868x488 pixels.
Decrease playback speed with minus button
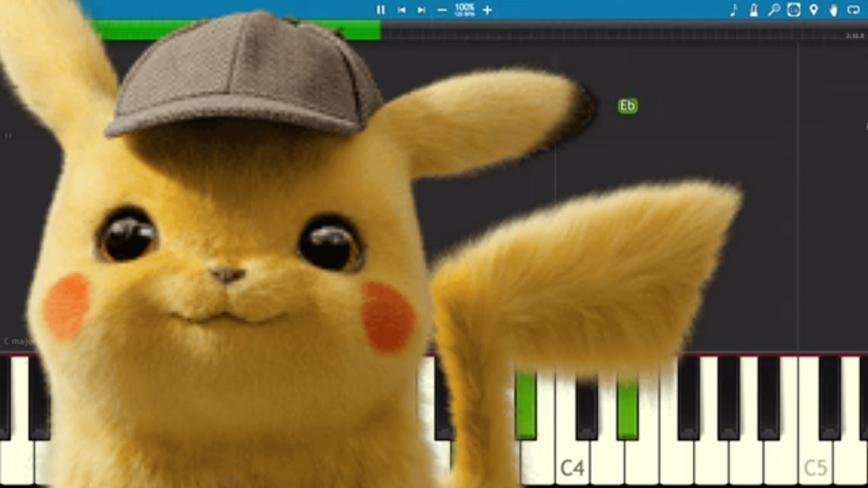tap(442, 10)
